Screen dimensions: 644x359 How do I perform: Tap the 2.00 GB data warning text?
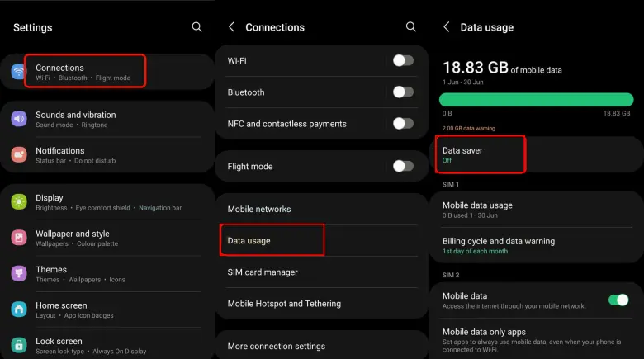pyautogui.click(x=469, y=128)
